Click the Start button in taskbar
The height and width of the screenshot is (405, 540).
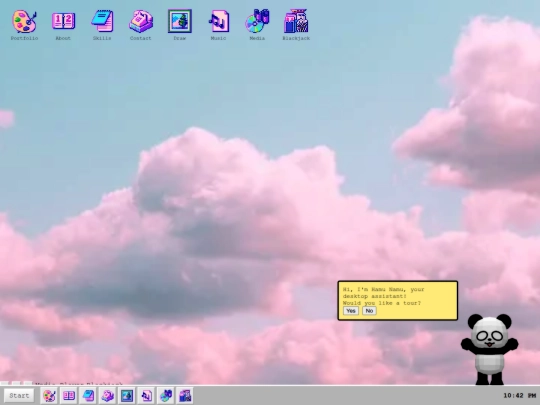[19, 395]
